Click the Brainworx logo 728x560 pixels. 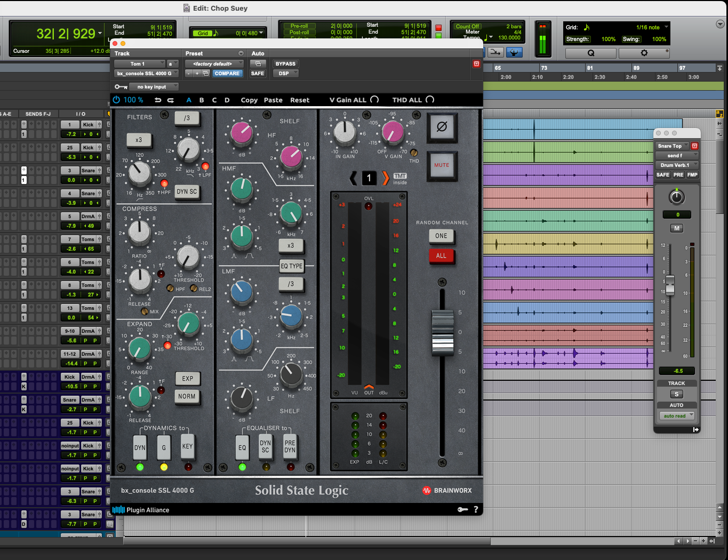point(447,490)
